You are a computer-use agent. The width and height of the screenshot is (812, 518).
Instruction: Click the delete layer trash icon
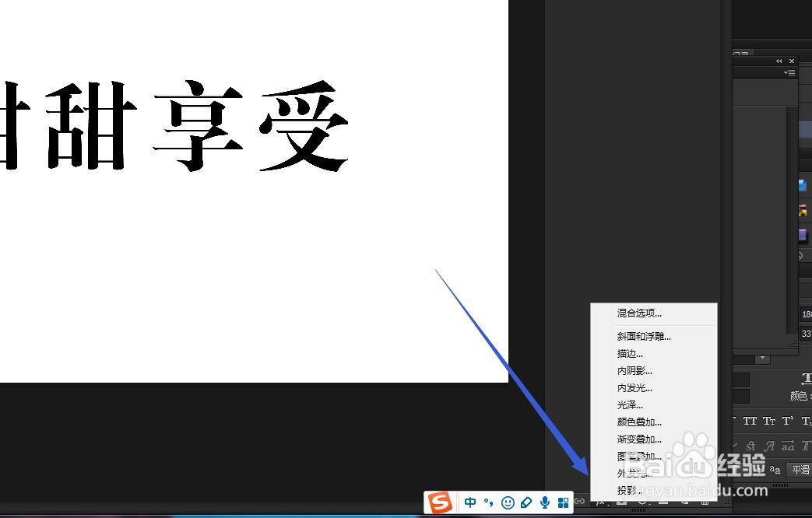coord(705,502)
